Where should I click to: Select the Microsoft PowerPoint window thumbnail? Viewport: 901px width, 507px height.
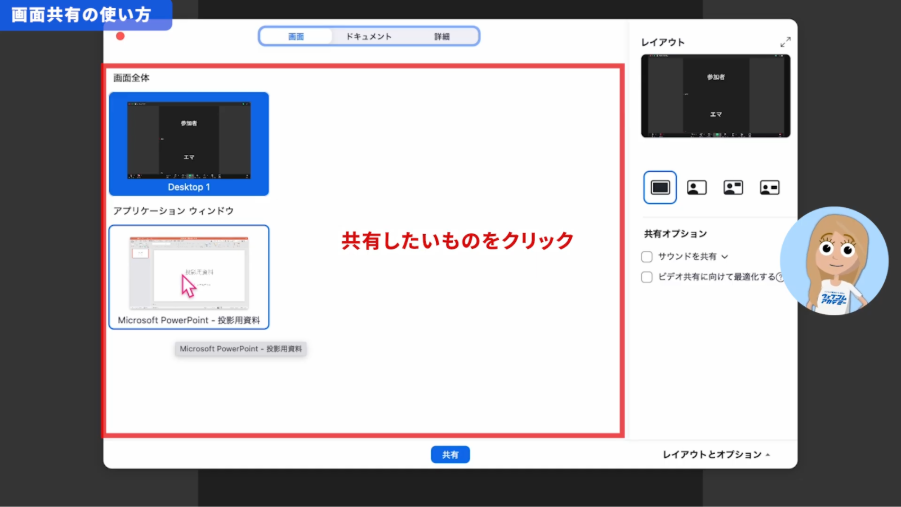coord(188,277)
